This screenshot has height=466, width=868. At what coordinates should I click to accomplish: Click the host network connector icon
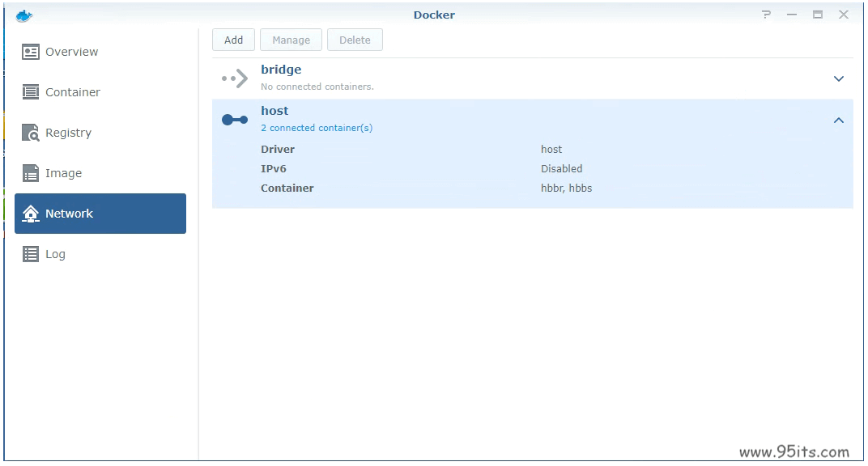point(235,120)
